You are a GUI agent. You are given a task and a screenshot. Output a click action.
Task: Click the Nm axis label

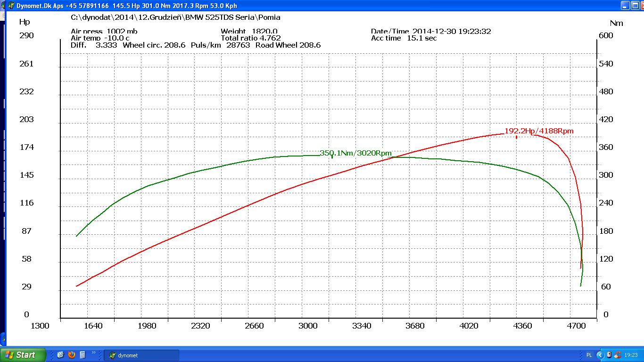click(616, 23)
